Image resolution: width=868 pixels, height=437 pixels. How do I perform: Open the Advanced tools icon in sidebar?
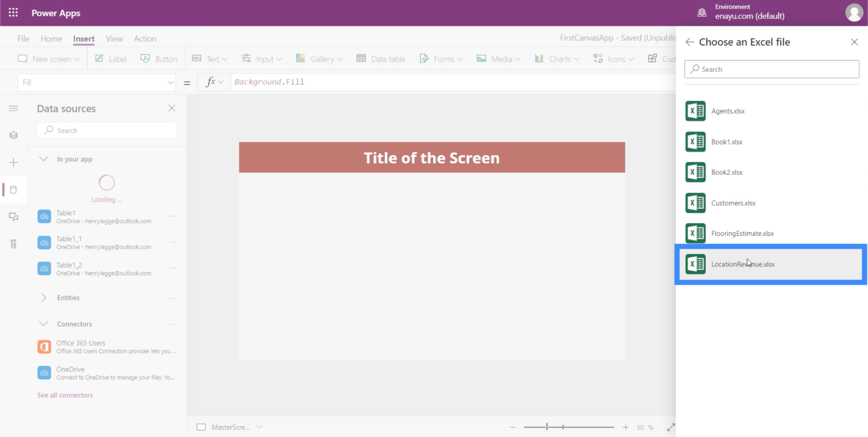(x=14, y=244)
